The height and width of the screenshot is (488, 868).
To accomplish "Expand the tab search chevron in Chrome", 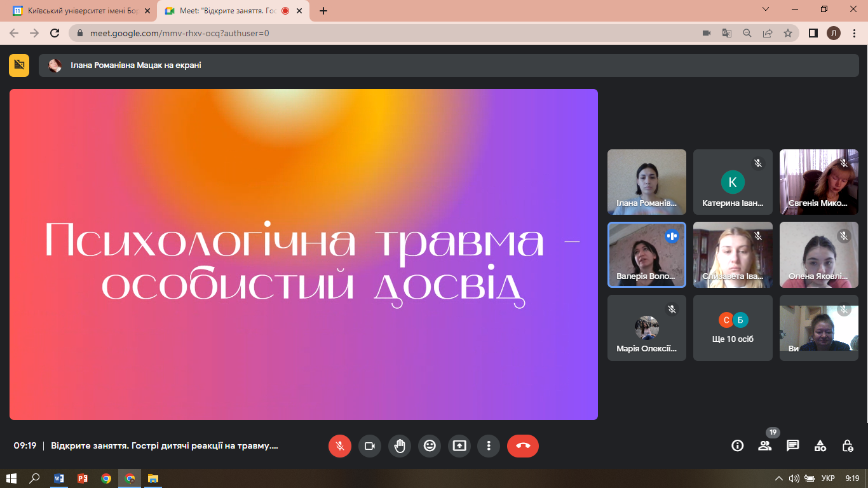I will 766,10.
